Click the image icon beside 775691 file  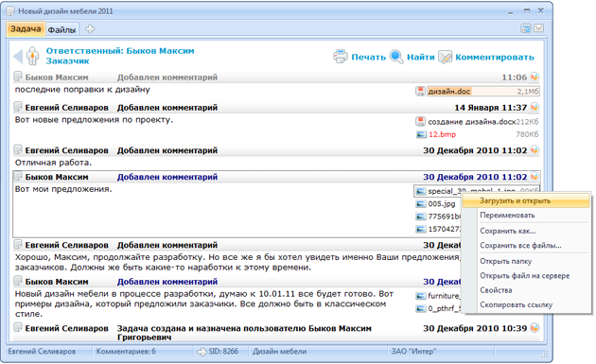click(420, 217)
